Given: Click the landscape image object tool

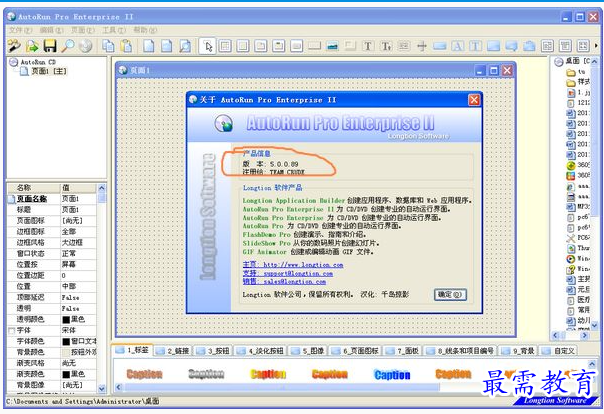Looking at the screenshot, I should pyautogui.click(x=332, y=46).
